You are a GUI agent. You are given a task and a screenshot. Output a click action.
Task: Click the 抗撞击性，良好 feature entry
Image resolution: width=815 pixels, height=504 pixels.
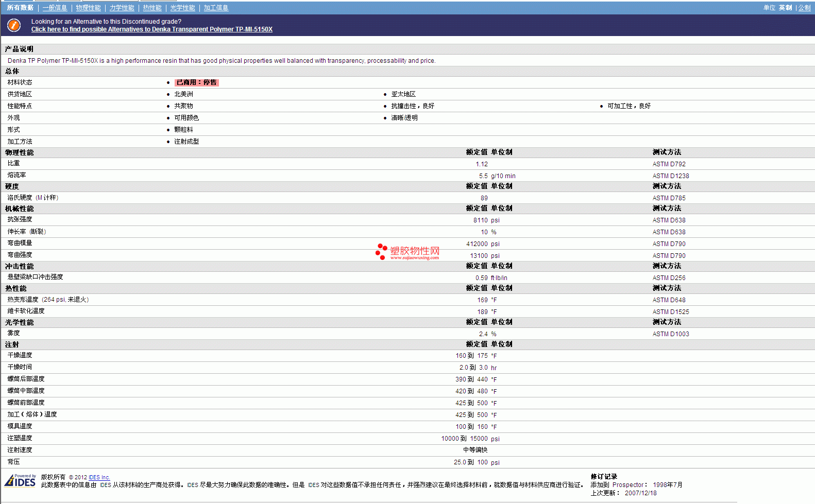[413, 106]
